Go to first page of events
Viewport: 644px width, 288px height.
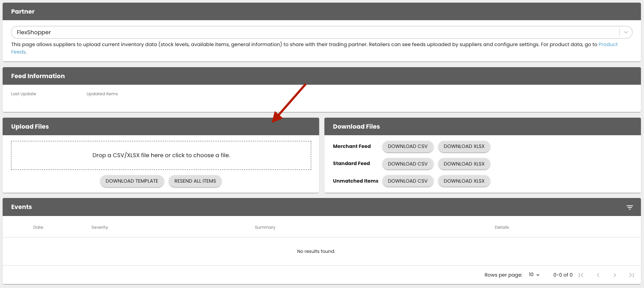[581, 275]
